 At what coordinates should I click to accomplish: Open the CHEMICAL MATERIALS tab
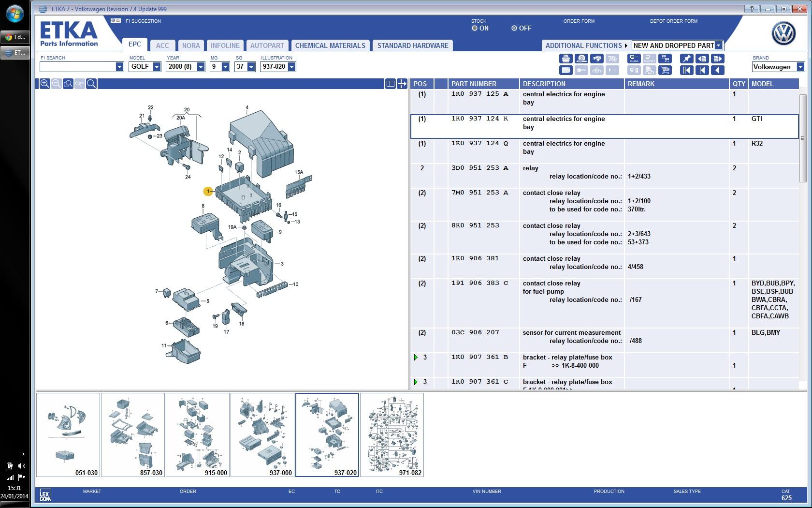pyautogui.click(x=330, y=45)
